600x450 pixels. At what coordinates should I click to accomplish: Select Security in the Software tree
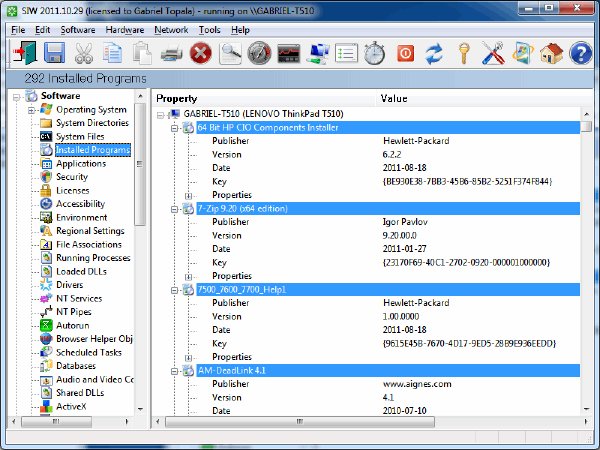tap(72, 177)
